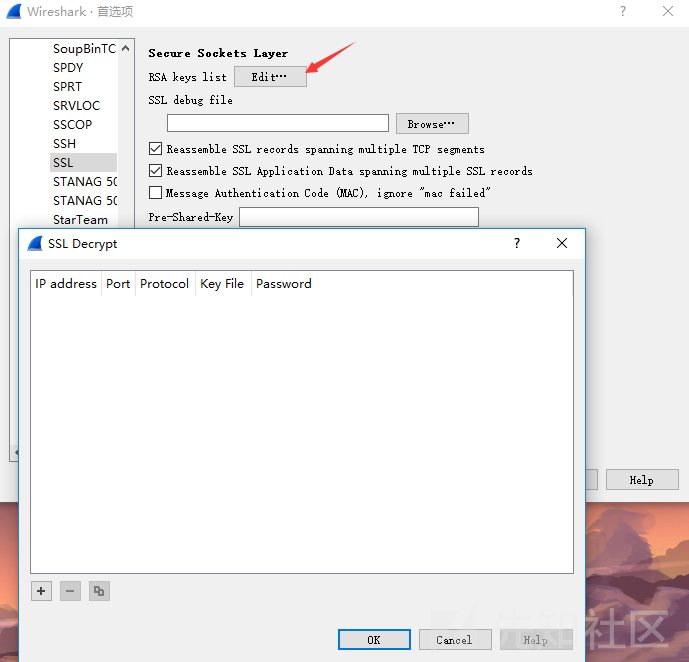
Task: Confirm SSL Decrypt with OK
Action: (374, 640)
